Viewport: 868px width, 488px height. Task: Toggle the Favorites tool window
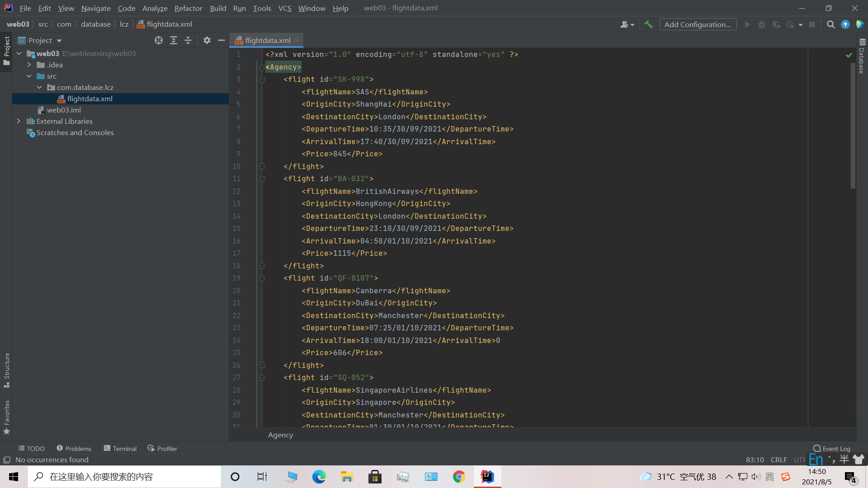click(6, 418)
